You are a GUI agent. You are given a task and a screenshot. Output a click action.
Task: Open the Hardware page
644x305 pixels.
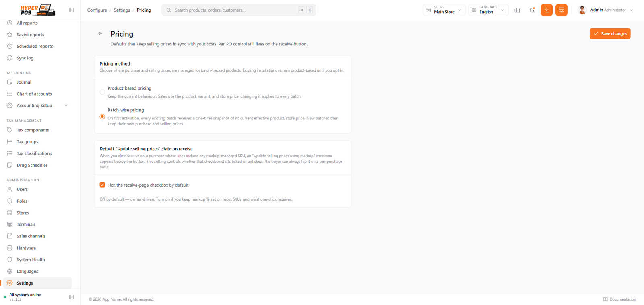point(37,248)
